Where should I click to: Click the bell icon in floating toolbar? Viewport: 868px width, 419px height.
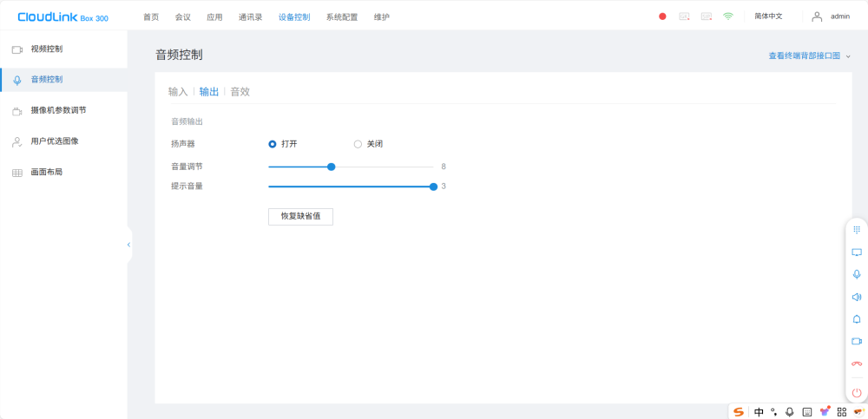857,319
